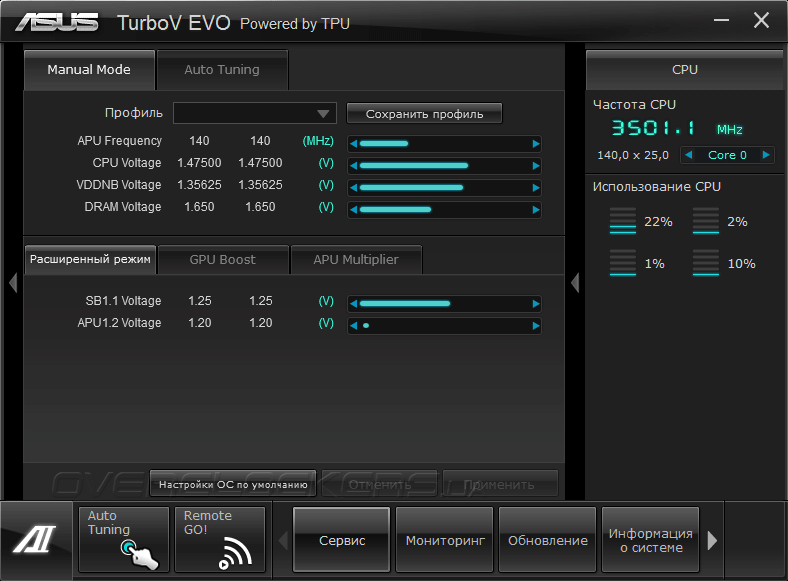The height and width of the screenshot is (581, 788).
Task: Click the Отменить button
Action: [380, 485]
